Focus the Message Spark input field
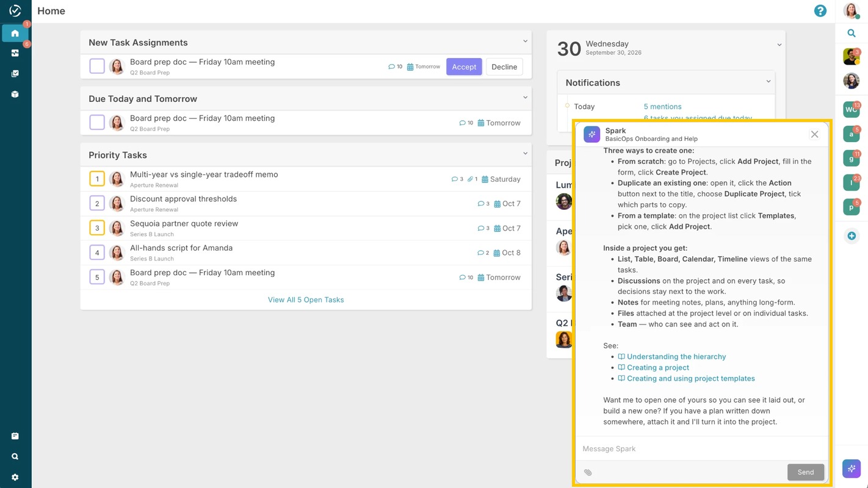The width and height of the screenshot is (868, 488). tap(701, 449)
